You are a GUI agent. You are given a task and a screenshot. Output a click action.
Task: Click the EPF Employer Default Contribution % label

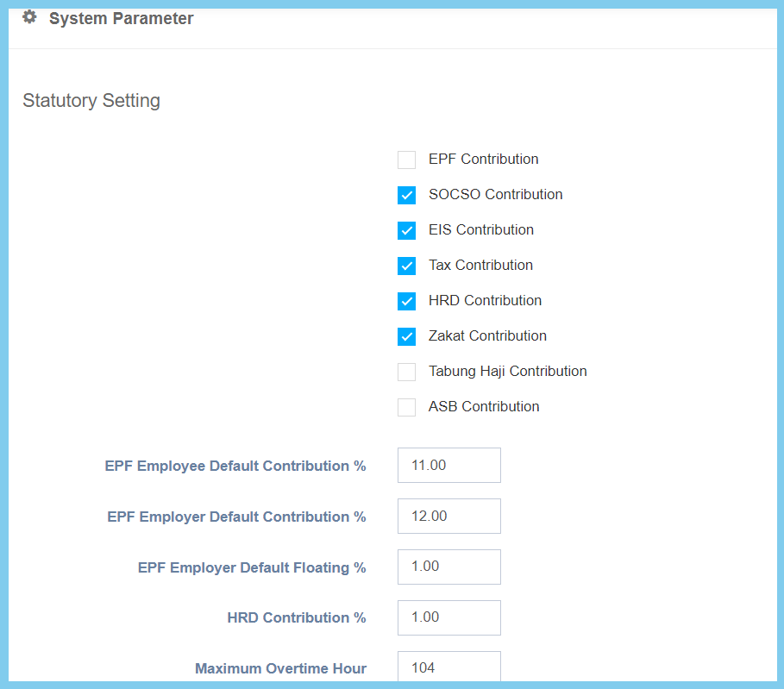tap(236, 517)
